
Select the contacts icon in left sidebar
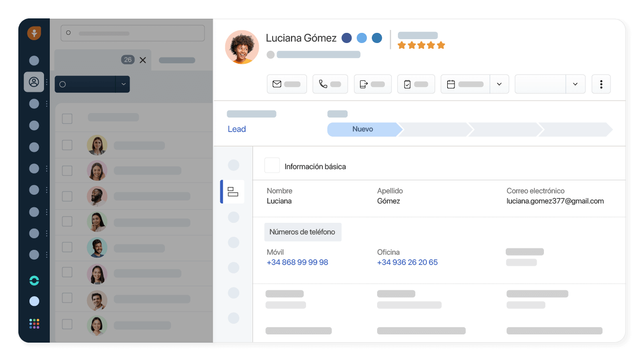(34, 82)
